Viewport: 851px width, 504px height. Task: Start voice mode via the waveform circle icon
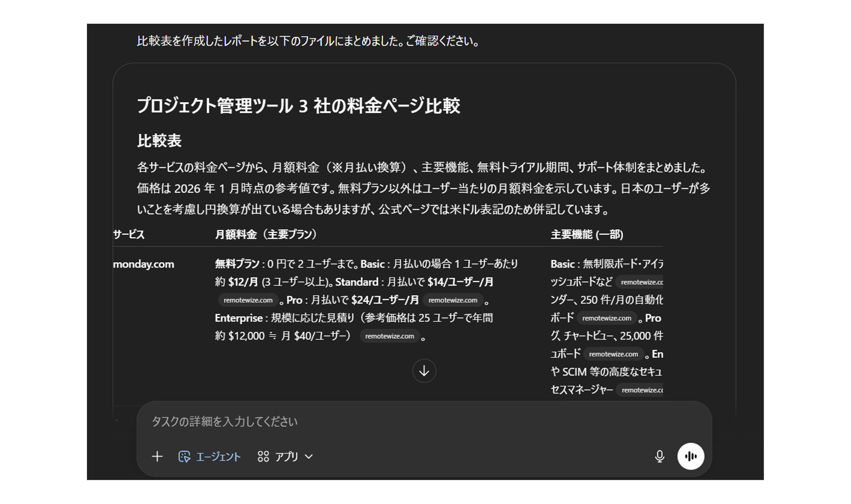(x=691, y=457)
